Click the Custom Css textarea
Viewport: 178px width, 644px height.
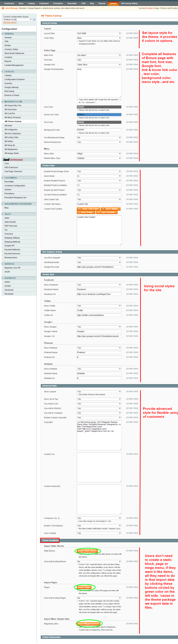click(x=99, y=467)
